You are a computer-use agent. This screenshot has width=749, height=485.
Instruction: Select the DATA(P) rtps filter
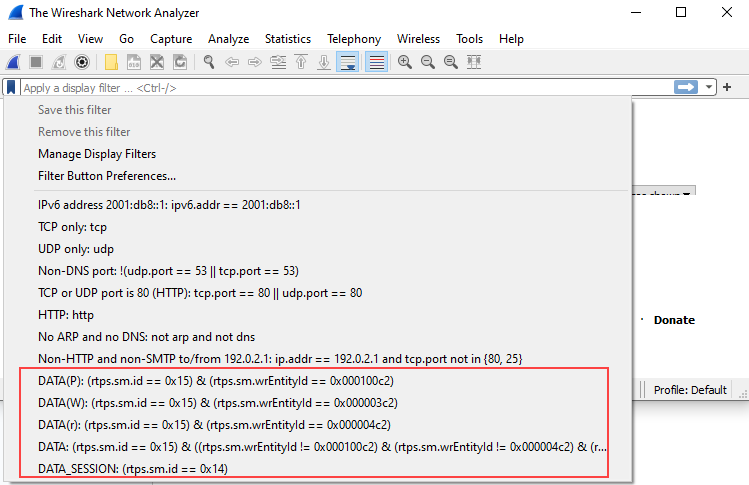point(216,381)
